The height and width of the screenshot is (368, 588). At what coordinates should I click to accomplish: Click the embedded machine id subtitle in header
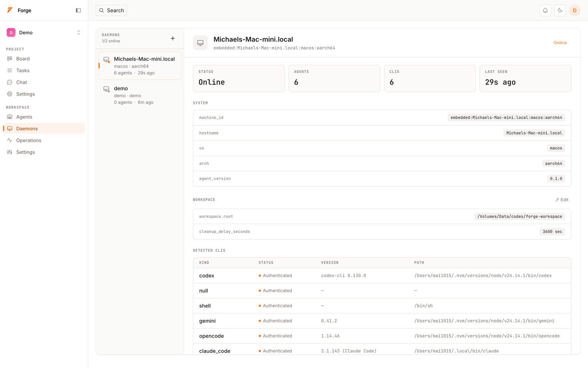point(274,48)
